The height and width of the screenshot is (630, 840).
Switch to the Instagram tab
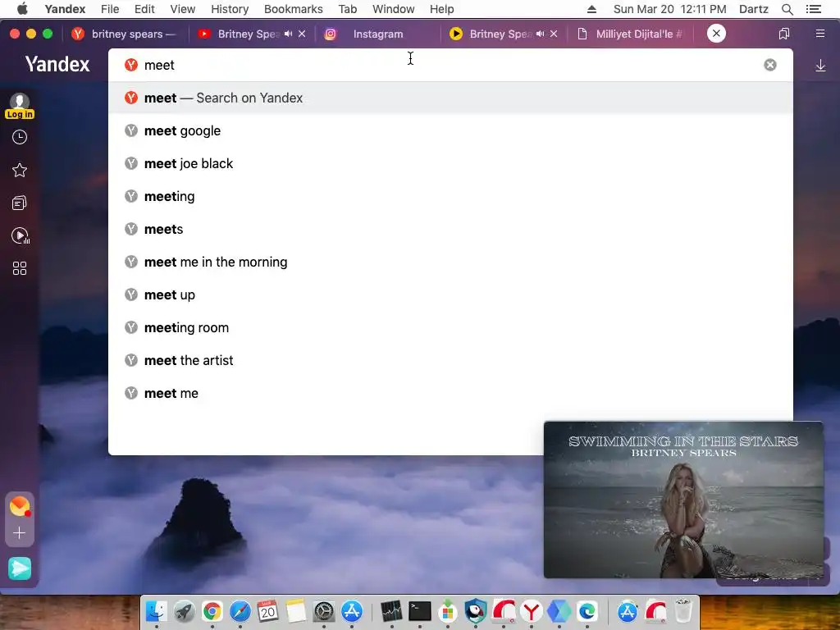point(377,34)
